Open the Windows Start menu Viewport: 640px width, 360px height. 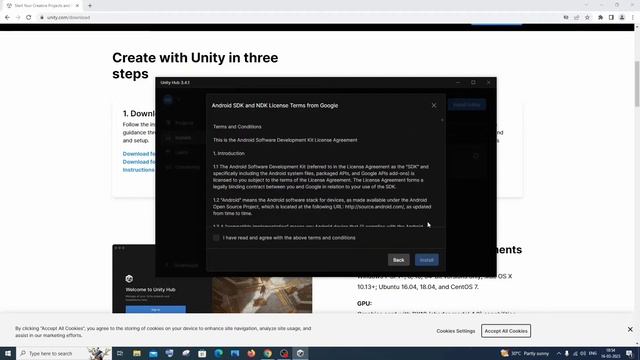point(8,353)
